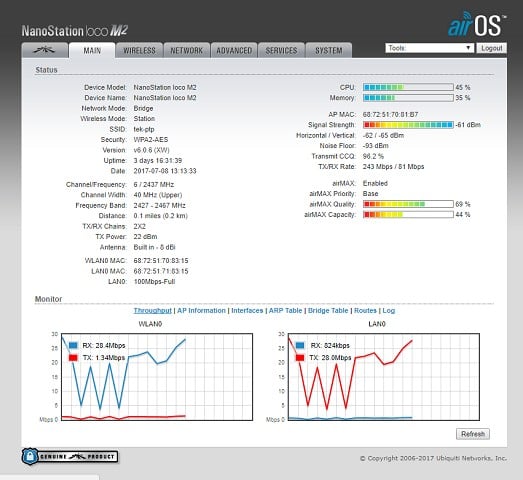Click the SSID value tek-ptp
This screenshot has width=523, height=480.
[144, 129]
